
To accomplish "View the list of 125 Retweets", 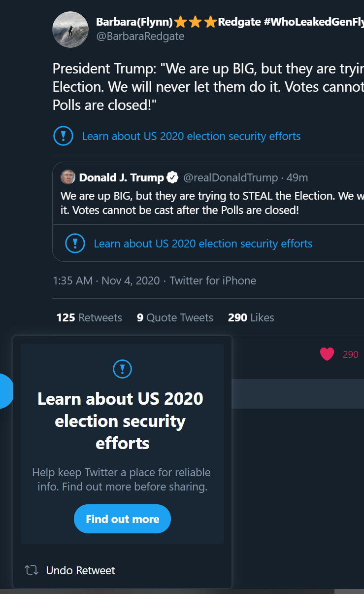I will tap(89, 317).
